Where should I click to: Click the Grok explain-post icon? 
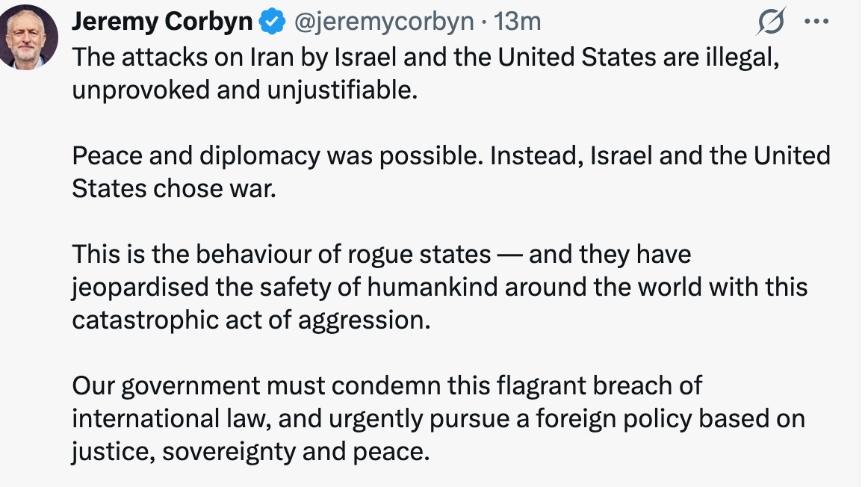click(771, 24)
